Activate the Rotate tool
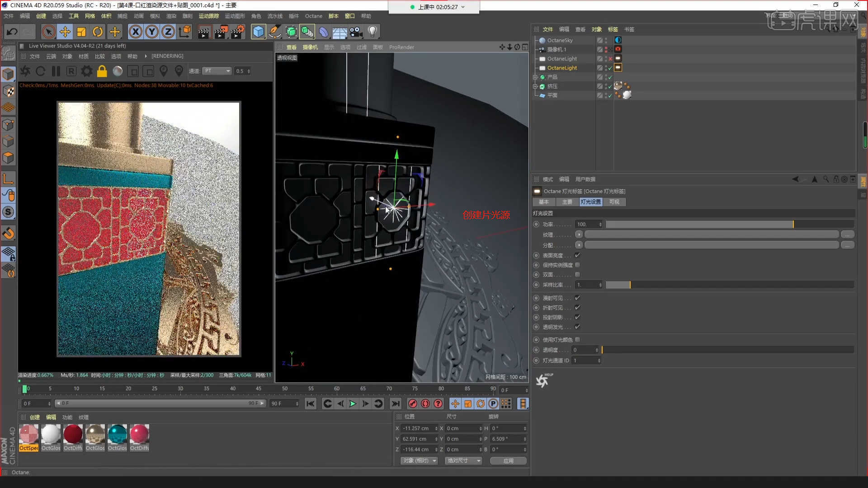Viewport: 868px width, 488px height. click(x=98, y=32)
